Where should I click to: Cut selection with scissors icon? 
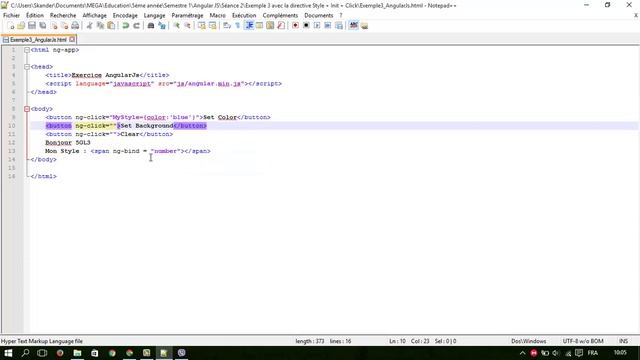coord(89,26)
